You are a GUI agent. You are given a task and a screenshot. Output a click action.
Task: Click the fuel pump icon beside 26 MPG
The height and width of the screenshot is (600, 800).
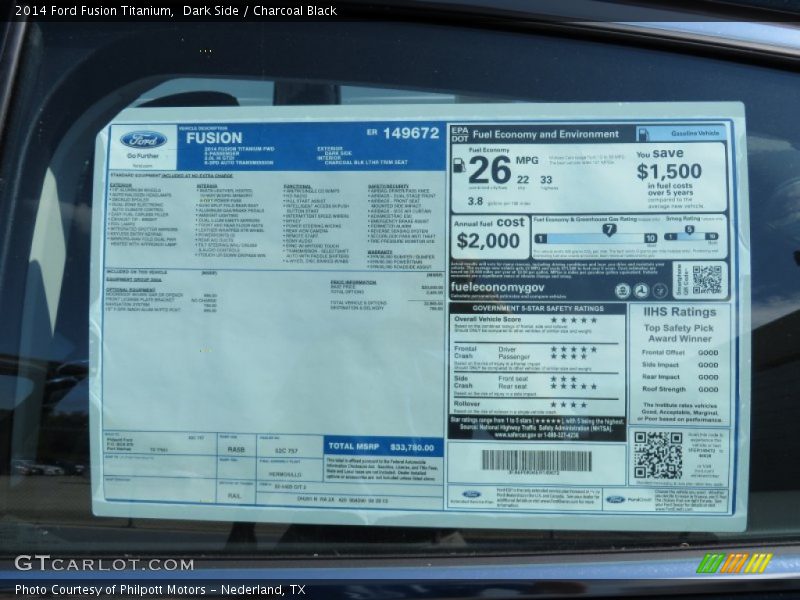[x=459, y=165]
